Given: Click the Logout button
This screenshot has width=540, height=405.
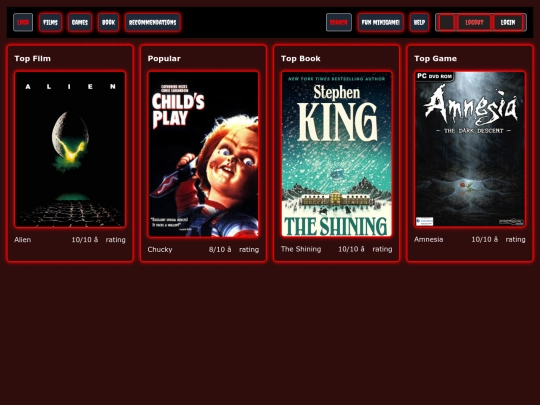Looking at the screenshot, I should 474,22.
